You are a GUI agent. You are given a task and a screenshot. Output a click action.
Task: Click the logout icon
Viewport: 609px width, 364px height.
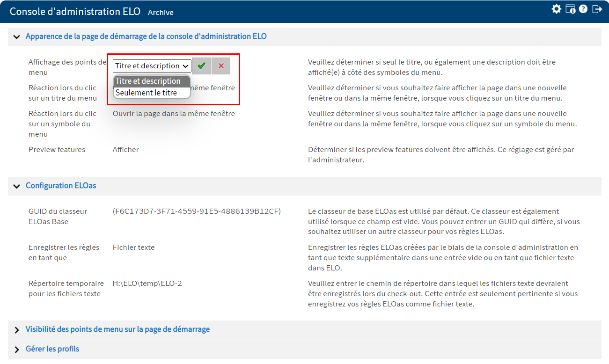597,9
